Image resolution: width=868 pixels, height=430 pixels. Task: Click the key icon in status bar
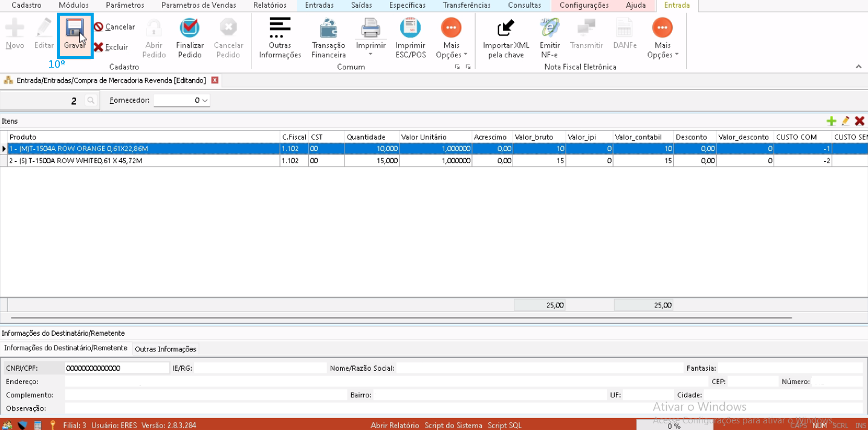53,425
